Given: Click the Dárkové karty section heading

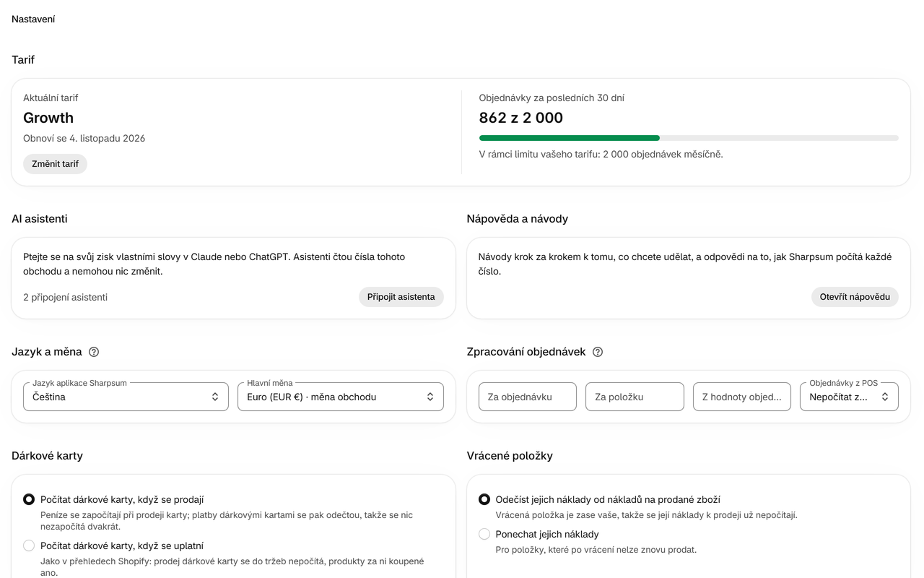Looking at the screenshot, I should click(47, 456).
